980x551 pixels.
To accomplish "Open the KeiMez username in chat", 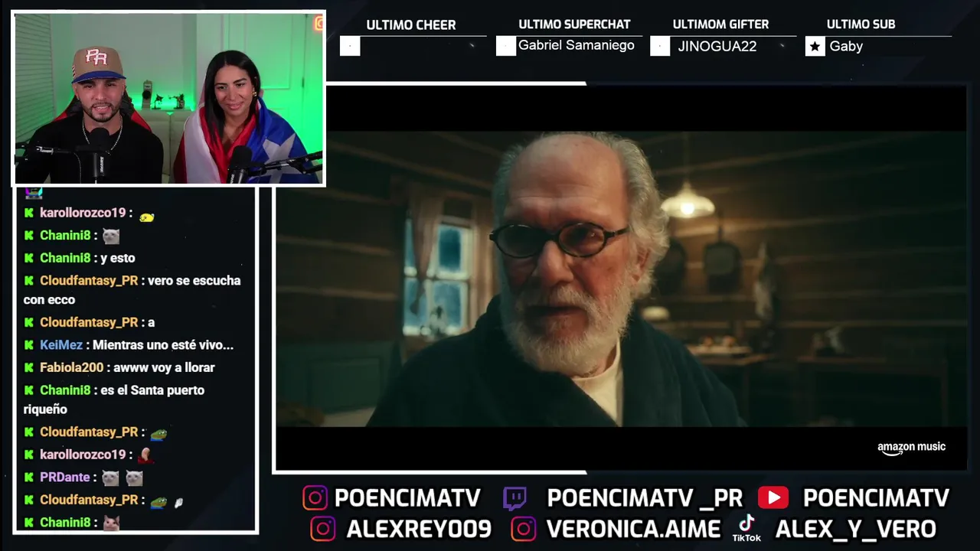I will click(61, 345).
